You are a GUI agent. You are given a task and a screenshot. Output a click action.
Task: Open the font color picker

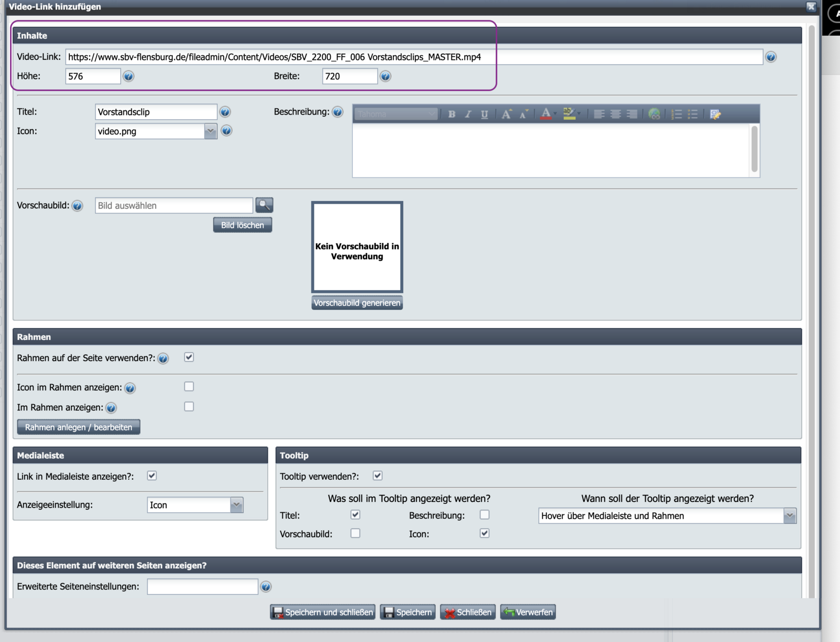pos(546,114)
